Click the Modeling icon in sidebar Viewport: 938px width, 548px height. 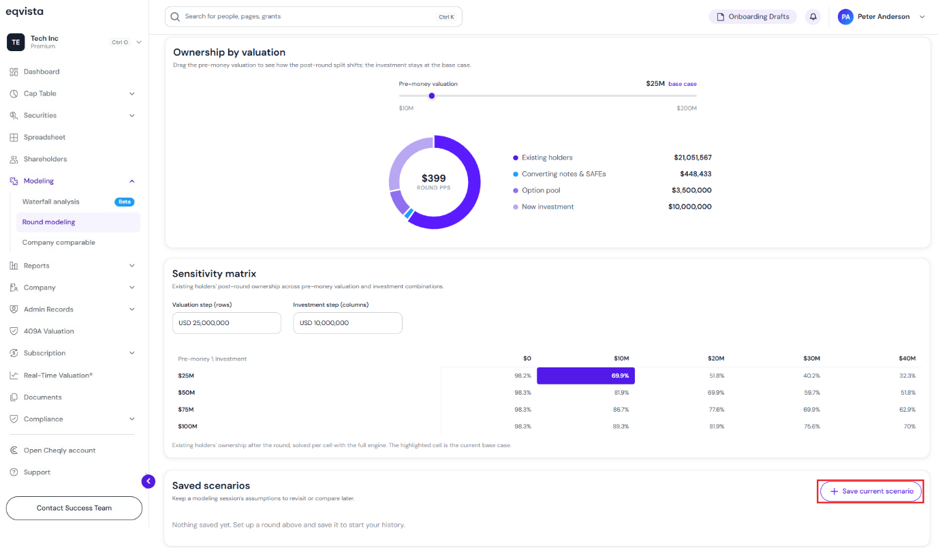pos(14,181)
